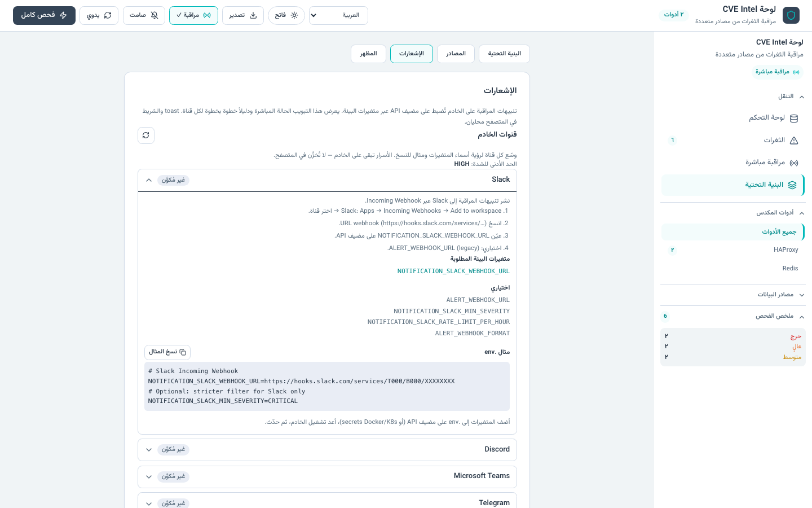Click the warning triangle icon for الثغرات

794,141
